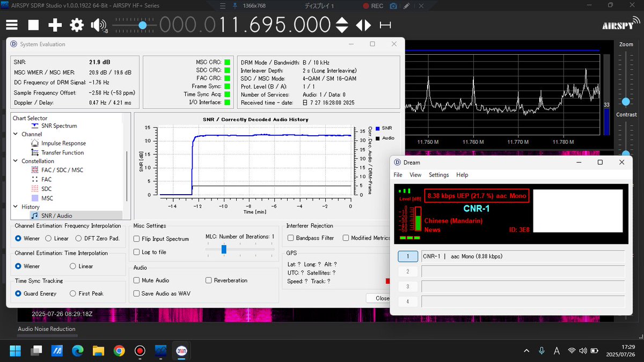Launch Microsoft Edge from taskbar
Screen dimensions: 644x362
coord(78,351)
